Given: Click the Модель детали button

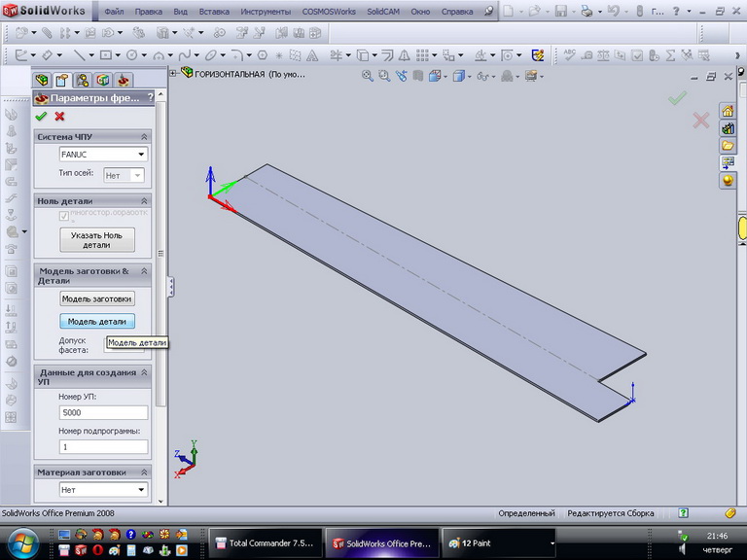Looking at the screenshot, I should pos(96,322).
